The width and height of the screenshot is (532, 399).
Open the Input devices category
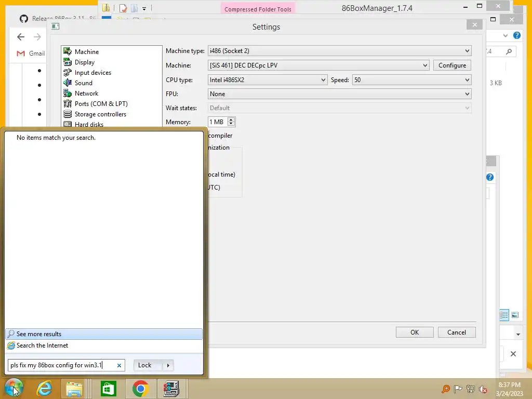(87, 73)
